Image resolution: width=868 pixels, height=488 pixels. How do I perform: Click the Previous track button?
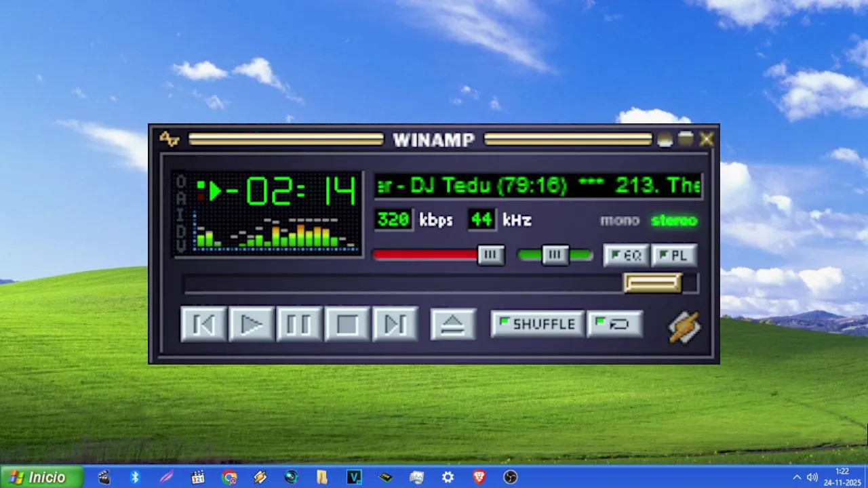[x=203, y=324]
